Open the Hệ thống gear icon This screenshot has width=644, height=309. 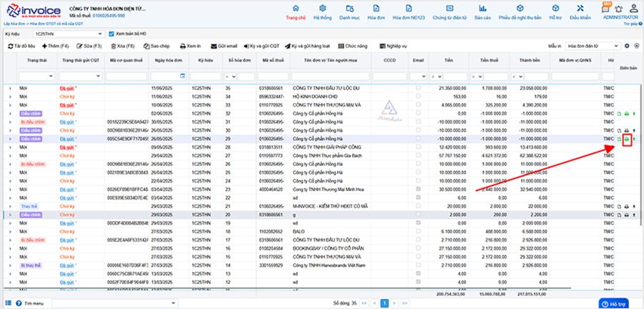tap(323, 9)
